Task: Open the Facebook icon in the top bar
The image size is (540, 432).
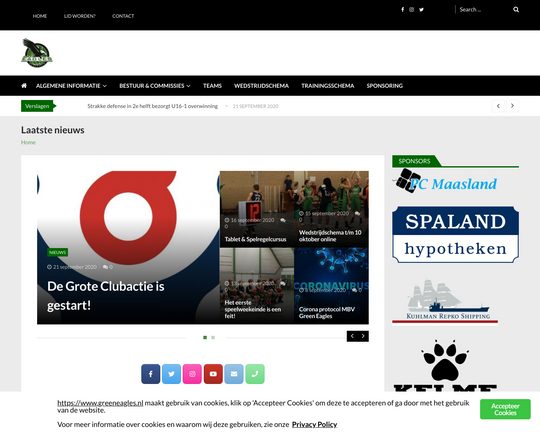Action: [402, 10]
